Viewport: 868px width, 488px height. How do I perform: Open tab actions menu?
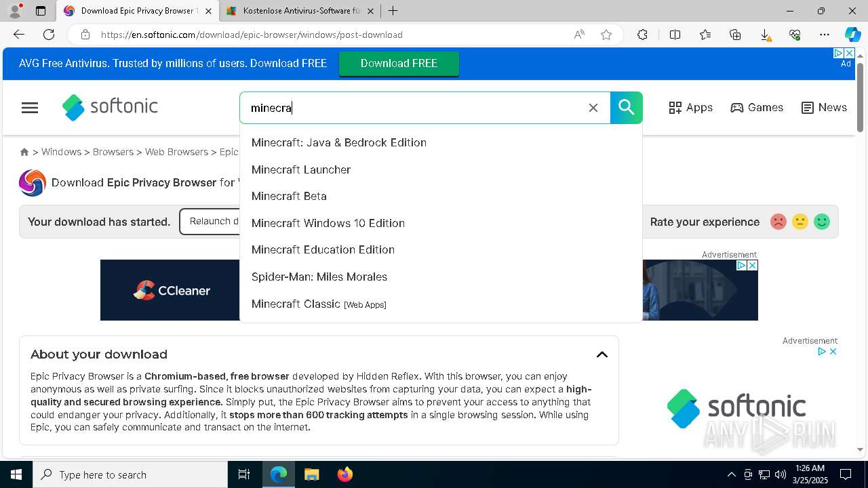tap(41, 11)
